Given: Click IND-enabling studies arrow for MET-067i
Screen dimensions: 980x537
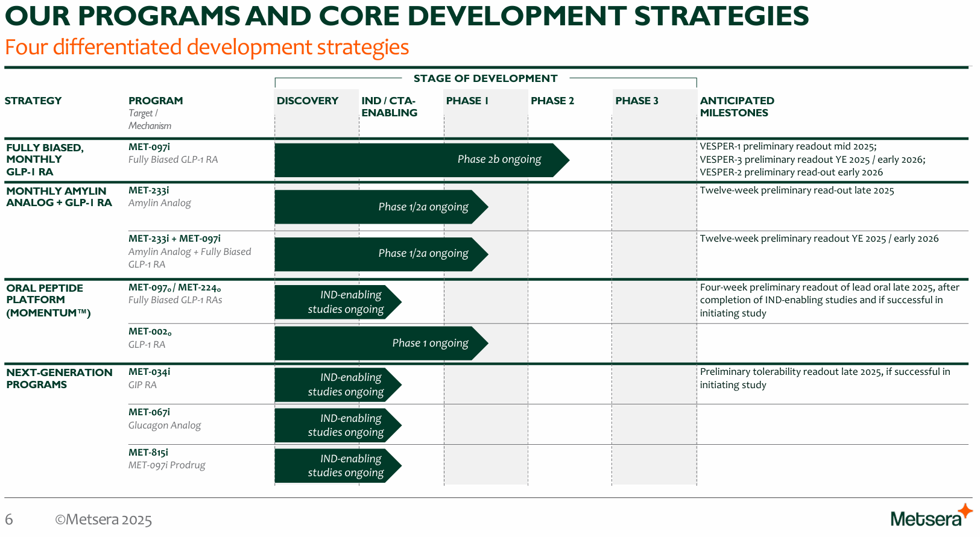Looking at the screenshot, I should 338,425.
